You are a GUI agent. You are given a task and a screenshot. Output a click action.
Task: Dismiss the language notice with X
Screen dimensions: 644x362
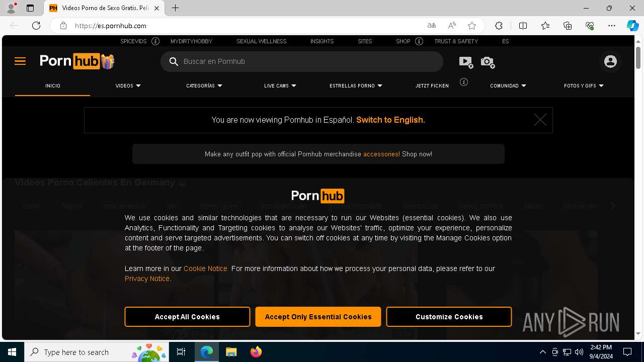coord(540,120)
